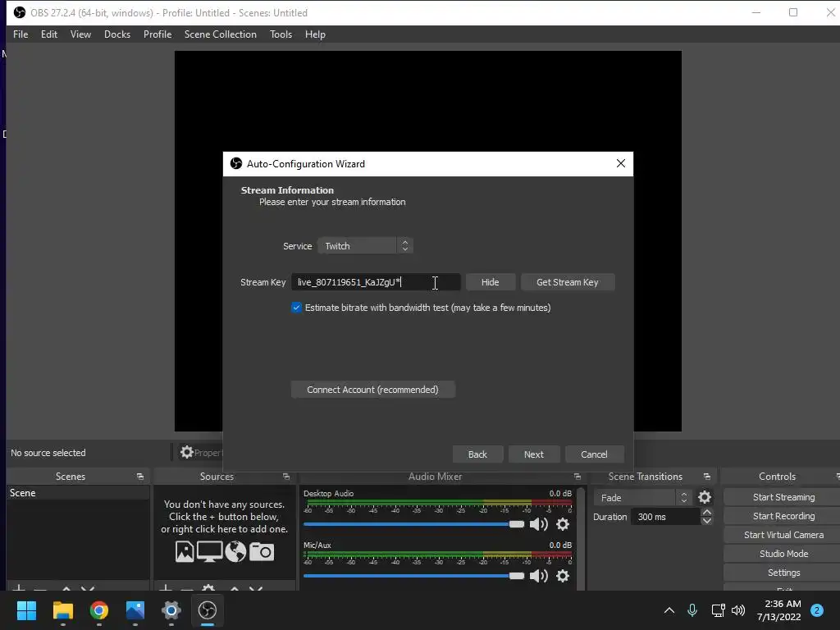
Task: Close the Auto-Configuration Wizard dialog
Action: pyautogui.click(x=621, y=163)
